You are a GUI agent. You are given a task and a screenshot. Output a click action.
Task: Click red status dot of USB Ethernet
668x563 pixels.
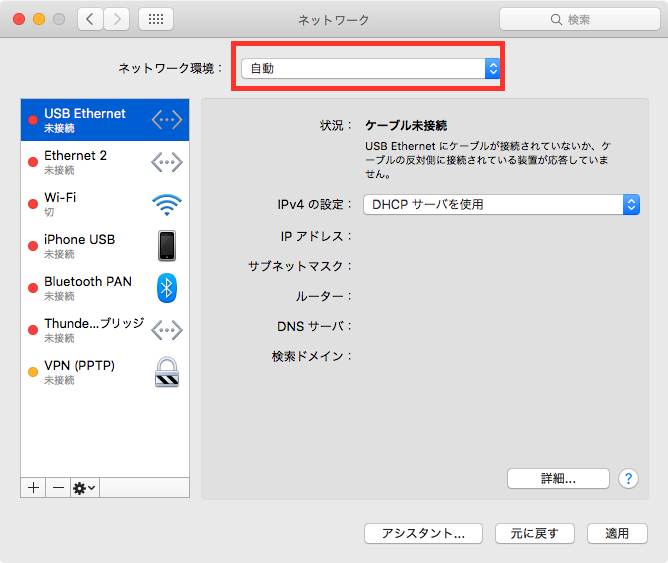(33, 120)
